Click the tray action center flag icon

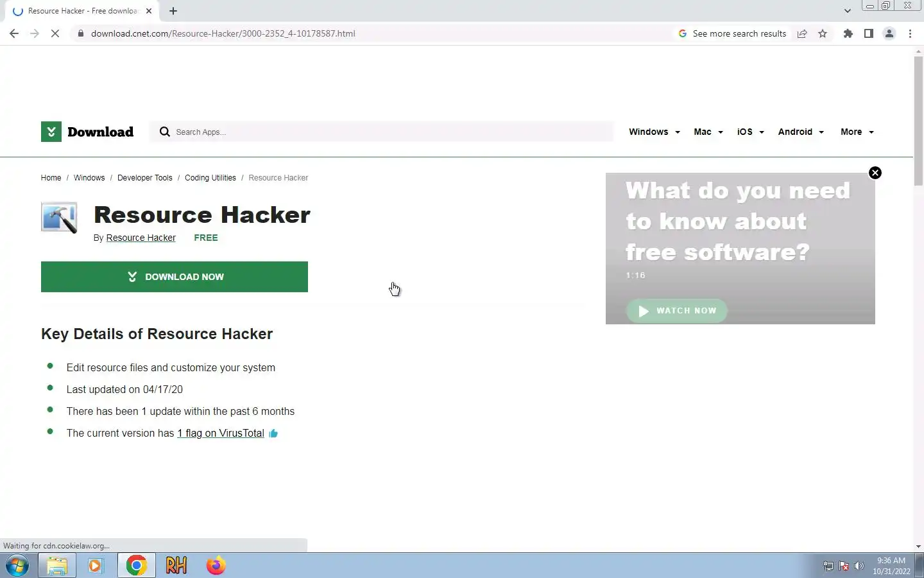pos(844,566)
